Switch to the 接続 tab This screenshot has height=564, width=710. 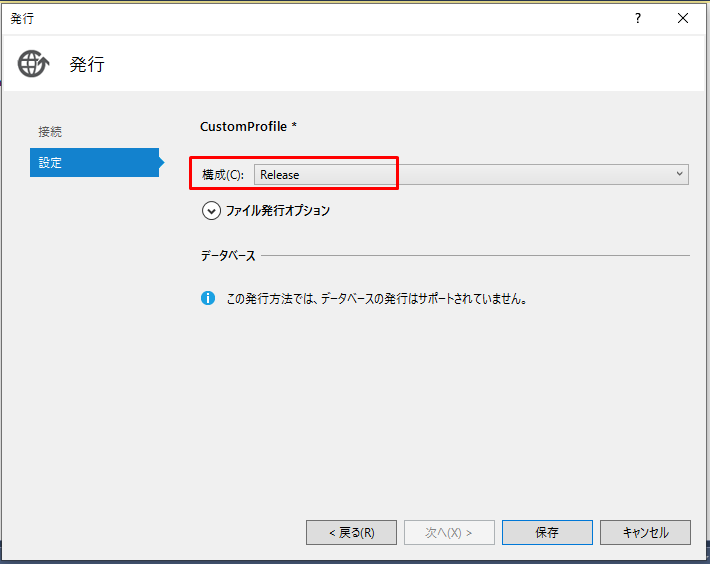50,132
